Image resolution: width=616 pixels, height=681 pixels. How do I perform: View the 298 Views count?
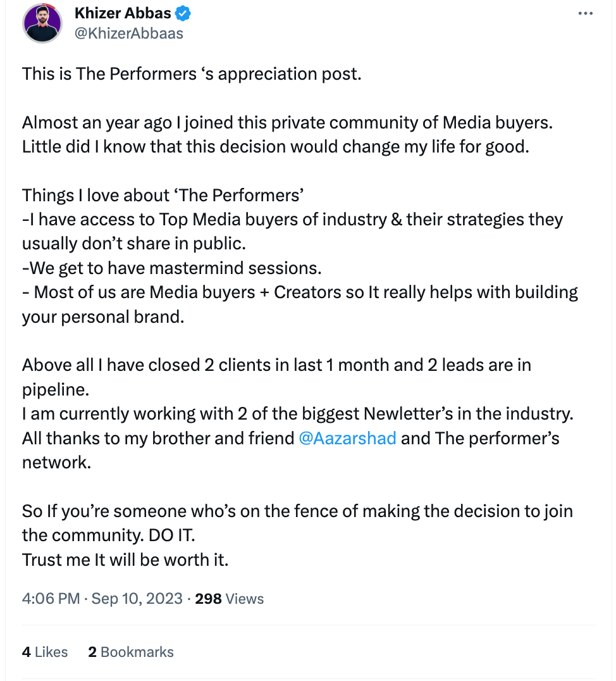[229, 599]
